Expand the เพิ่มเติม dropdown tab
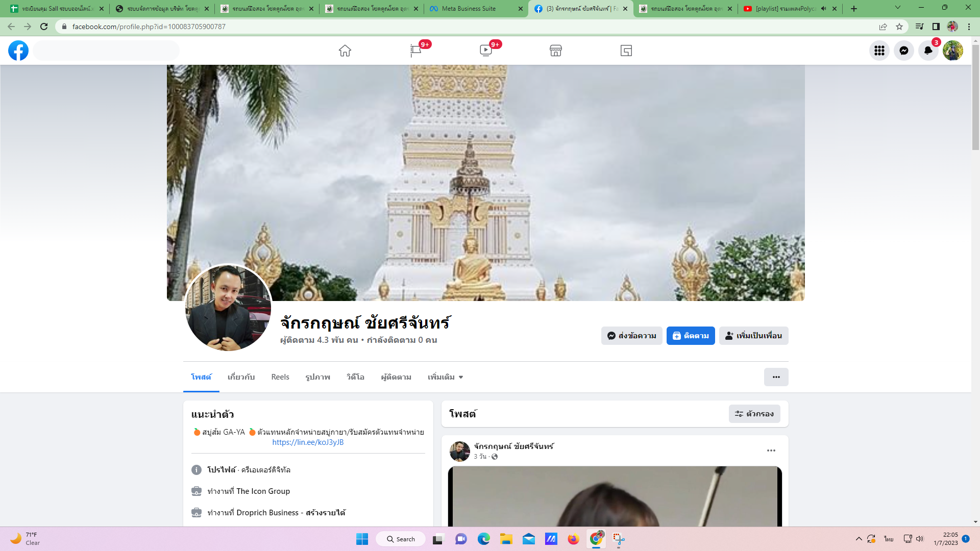The width and height of the screenshot is (980, 551). 445,377
